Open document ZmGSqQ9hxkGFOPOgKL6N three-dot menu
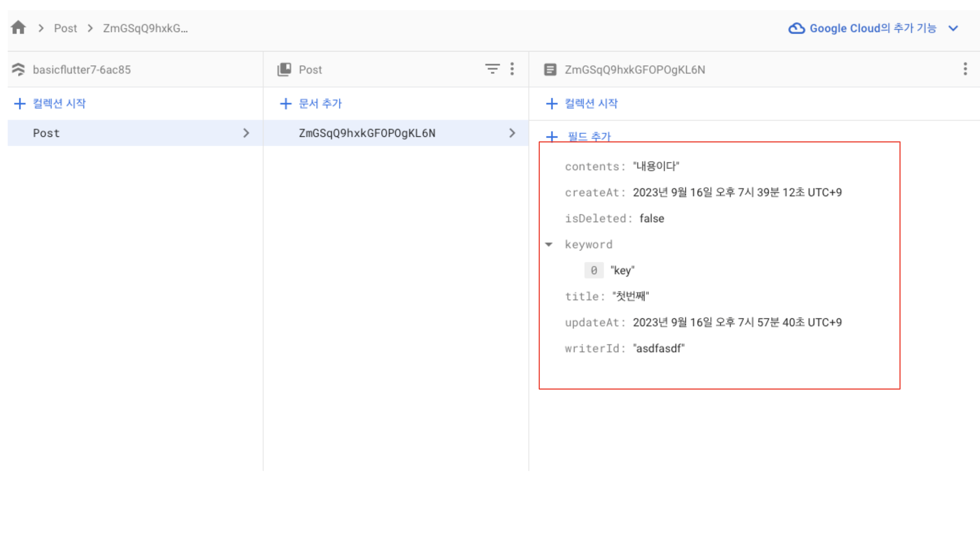The width and height of the screenshot is (980, 560). coord(965,69)
